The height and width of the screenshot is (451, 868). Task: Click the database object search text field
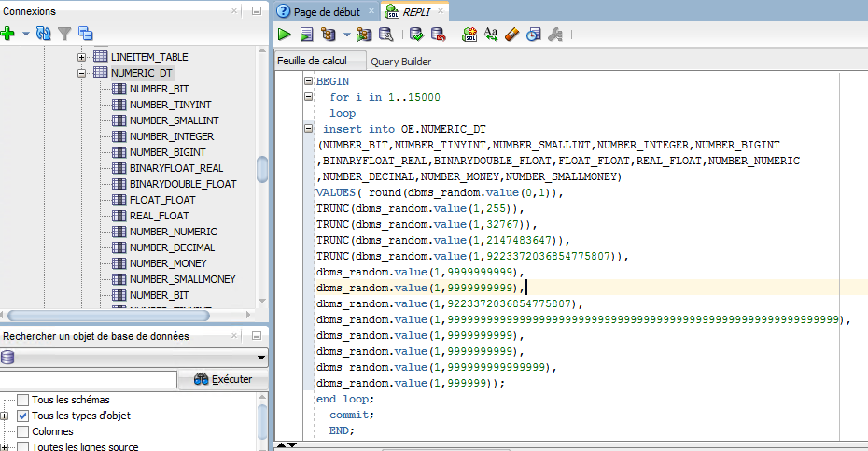88,379
